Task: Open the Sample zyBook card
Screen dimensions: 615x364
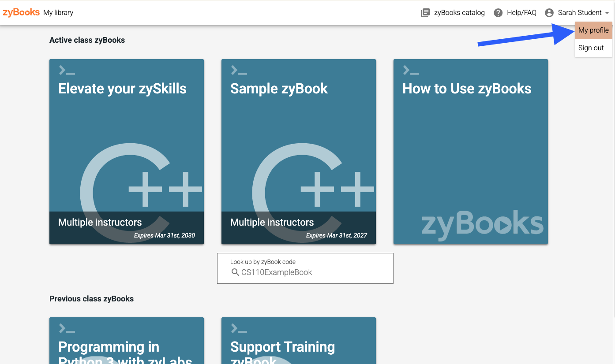Action: 299,152
